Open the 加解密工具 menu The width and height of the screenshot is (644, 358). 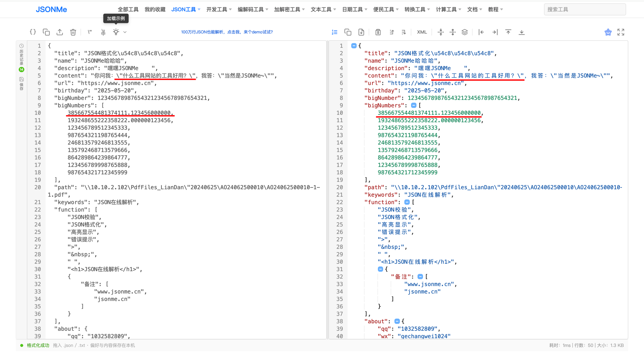click(289, 9)
